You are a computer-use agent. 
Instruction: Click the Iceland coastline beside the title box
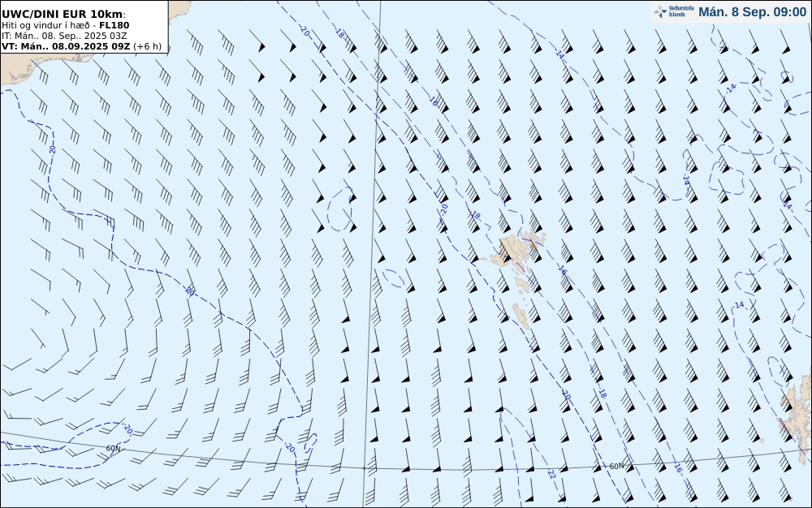(x=179, y=9)
